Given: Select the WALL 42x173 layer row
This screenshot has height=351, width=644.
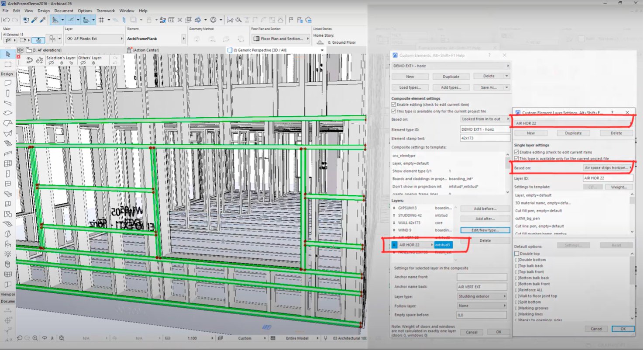Looking at the screenshot, I should coord(423,223).
